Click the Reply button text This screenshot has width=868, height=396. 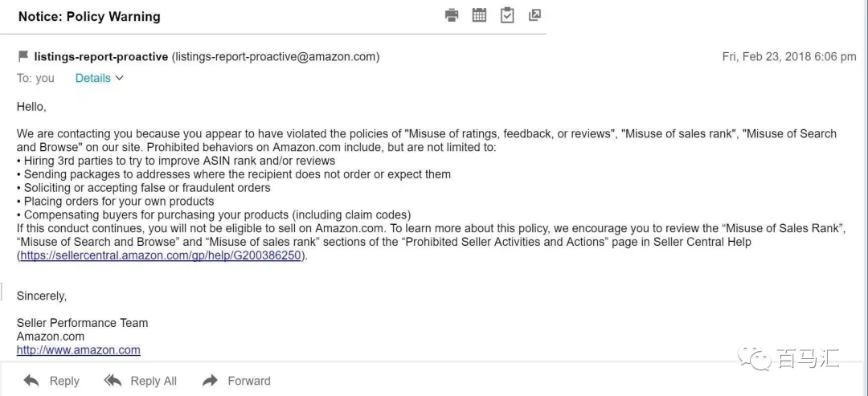click(64, 382)
